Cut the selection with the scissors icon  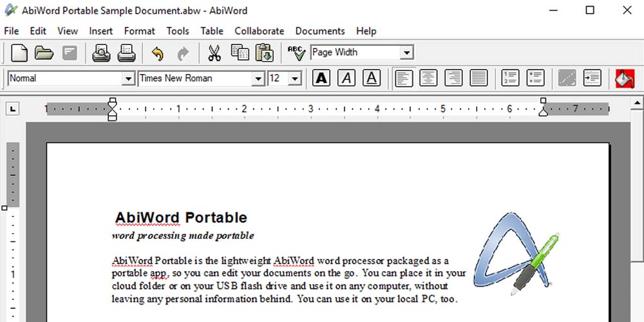[x=214, y=53]
